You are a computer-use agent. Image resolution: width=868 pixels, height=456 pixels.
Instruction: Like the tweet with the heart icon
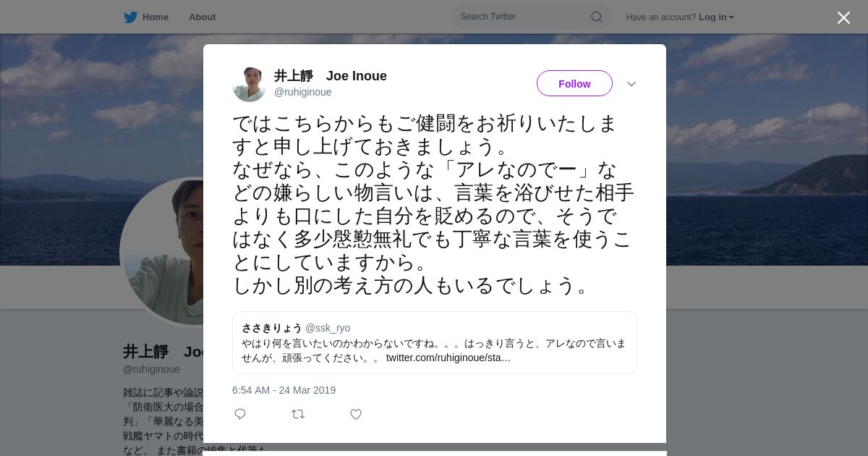pyautogui.click(x=356, y=414)
